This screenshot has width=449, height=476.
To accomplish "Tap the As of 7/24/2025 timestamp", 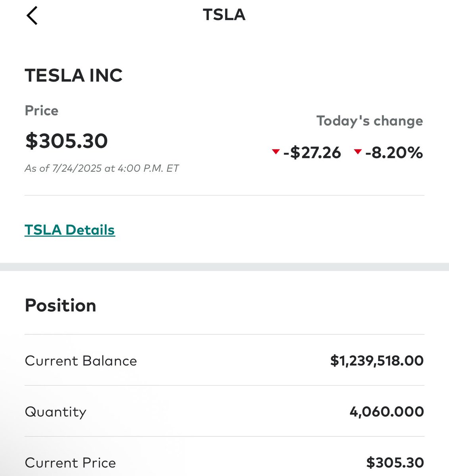I will pyautogui.click(x=102, y=168).
